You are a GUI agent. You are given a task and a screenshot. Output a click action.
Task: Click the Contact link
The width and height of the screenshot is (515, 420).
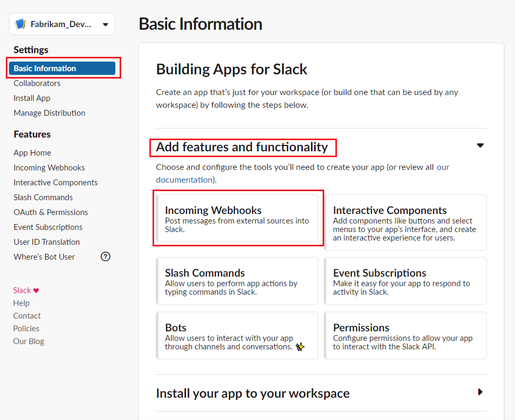pyautogui.click(x=27, y=315)
